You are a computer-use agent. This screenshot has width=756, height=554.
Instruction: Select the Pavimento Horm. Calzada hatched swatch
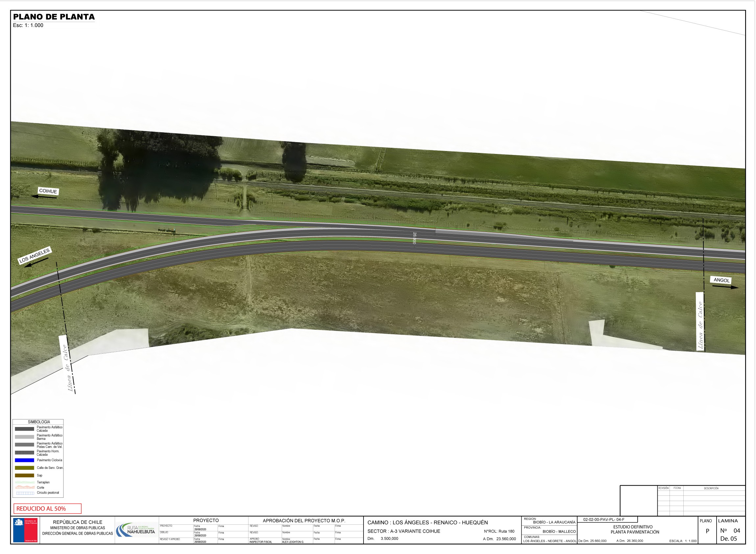24,453
